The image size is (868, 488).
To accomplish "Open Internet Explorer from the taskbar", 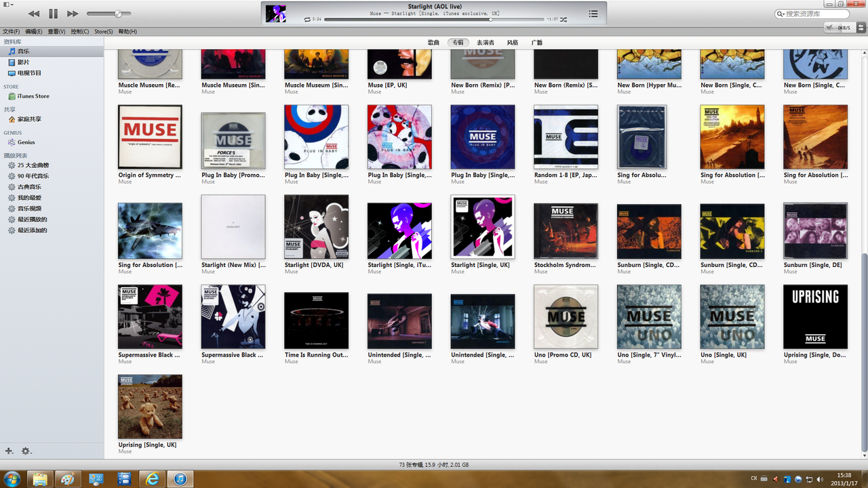I will 153,479.
